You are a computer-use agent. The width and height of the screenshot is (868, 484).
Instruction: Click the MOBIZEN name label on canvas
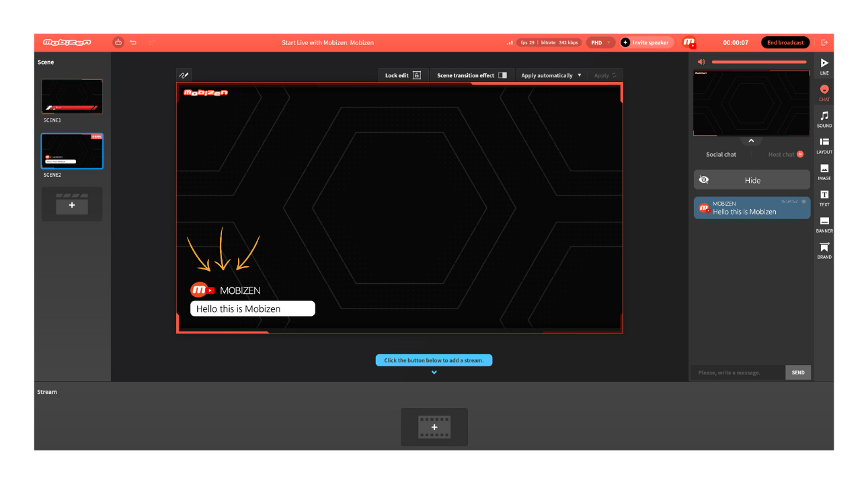(x=240, y=290)
